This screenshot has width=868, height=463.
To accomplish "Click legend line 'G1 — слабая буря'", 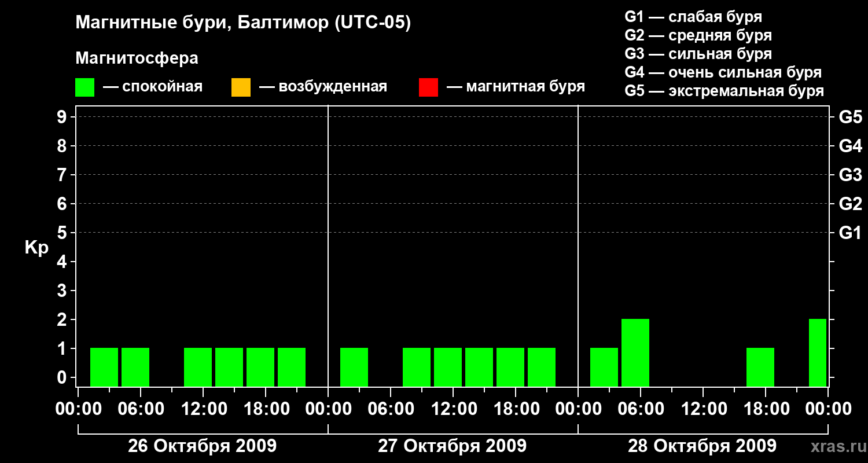I will [693, 17].
